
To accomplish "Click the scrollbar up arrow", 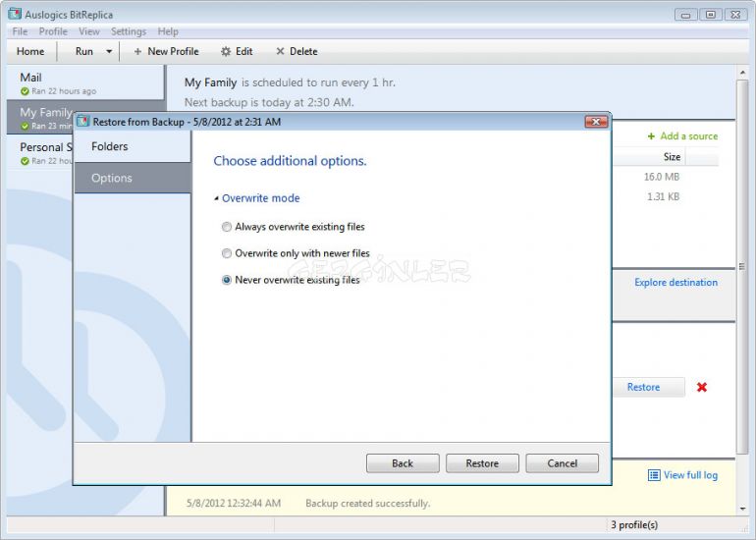I will 742,73.
